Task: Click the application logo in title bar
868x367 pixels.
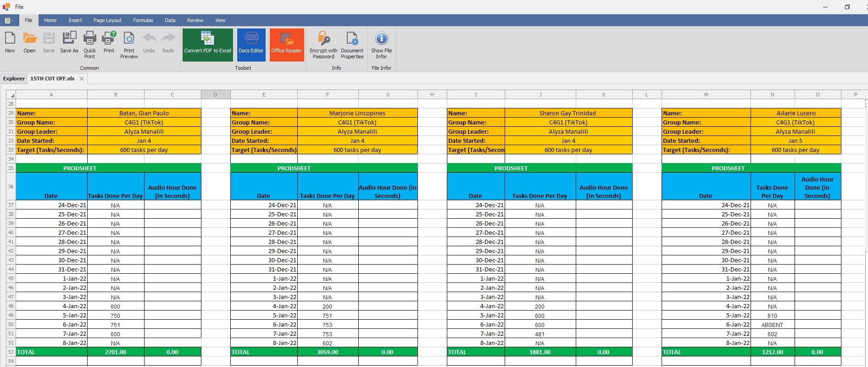Action: (x=6, y=7)
